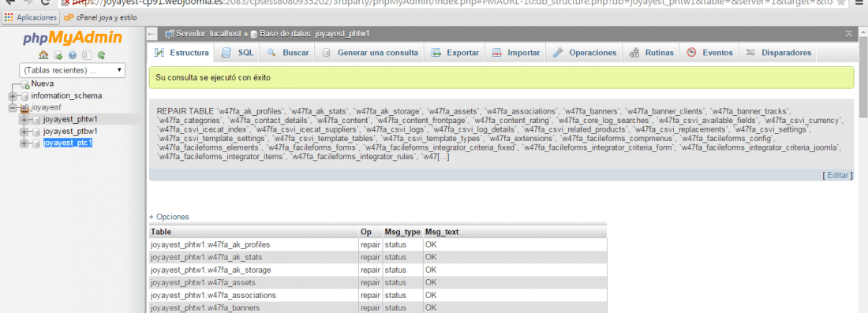Click the information_schema database icon
Viewport: 868px width, 313px height.
coord(25,96)
